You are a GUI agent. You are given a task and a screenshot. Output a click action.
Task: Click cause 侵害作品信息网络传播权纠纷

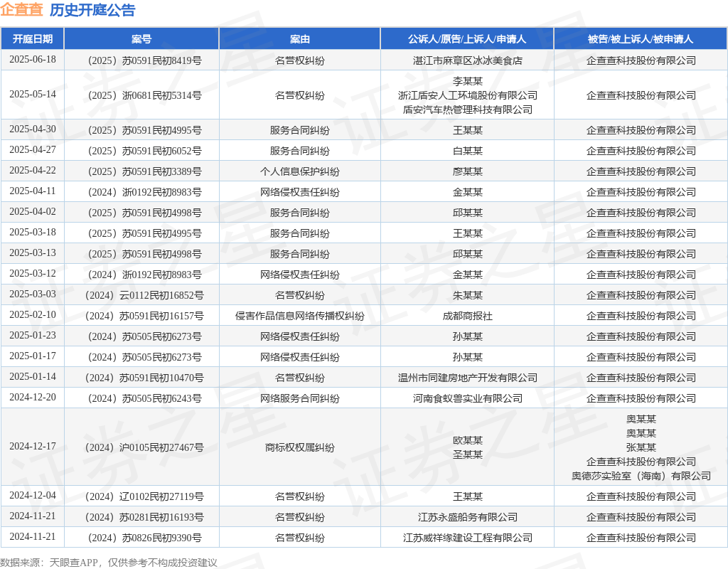(300, 316)
